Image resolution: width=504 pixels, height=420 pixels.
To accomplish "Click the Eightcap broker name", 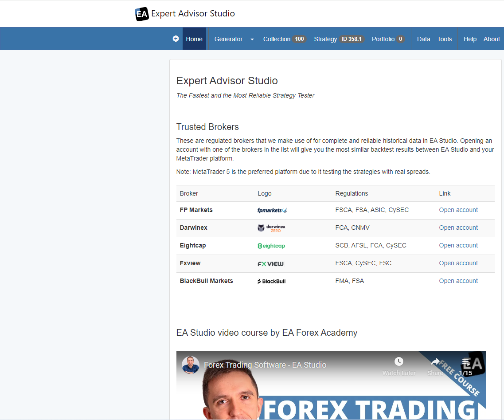I will (x=193, y=245).
